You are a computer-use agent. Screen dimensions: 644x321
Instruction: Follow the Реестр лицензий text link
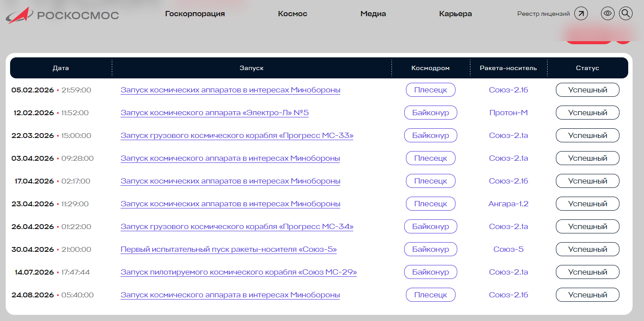pos(544,14)
